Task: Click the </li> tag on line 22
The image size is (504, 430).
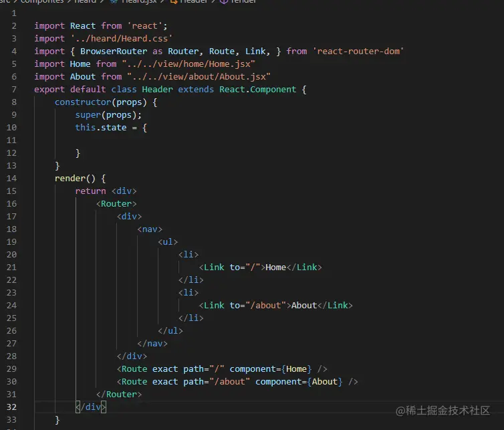Action: click(x=191, y=280)
